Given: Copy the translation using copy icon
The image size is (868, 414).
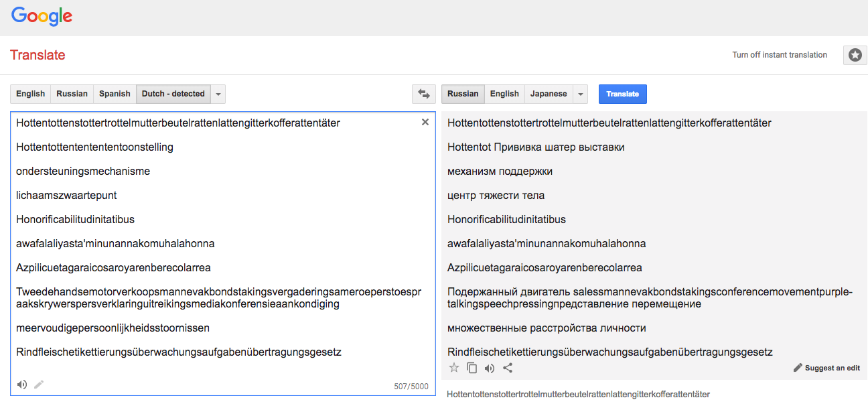Looking at the screenshot, I should tap(472, 368).
